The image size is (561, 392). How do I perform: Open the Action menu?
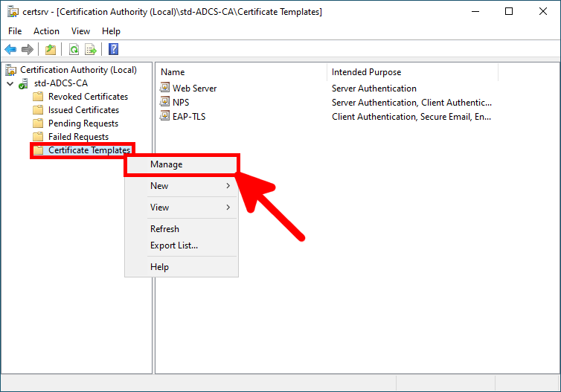(x=47, y=31)
